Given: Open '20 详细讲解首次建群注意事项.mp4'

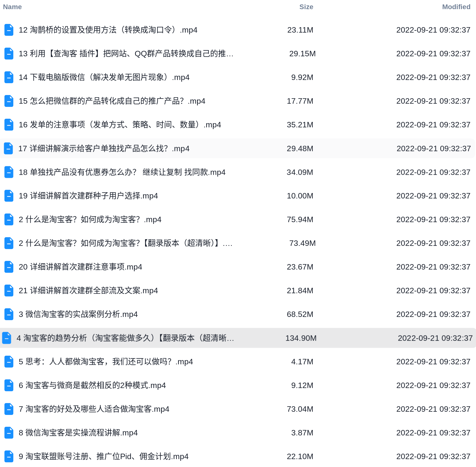Looking at the screenshot, I should 80,267.
